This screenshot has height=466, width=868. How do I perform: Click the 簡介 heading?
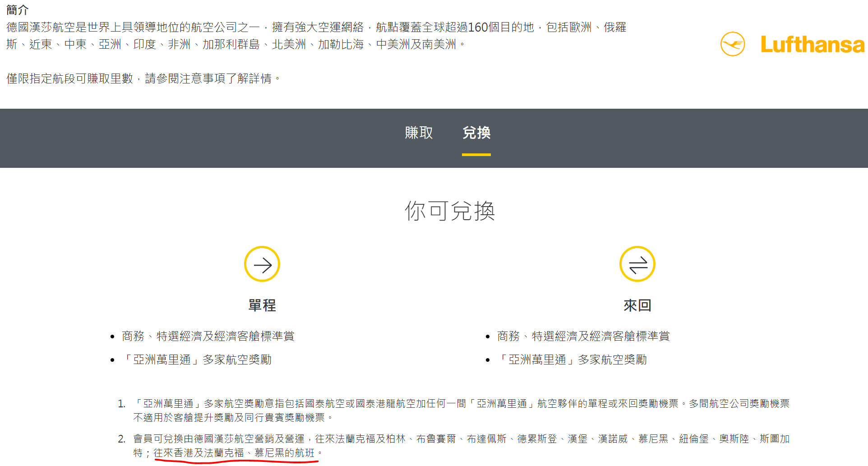pos(18,9)
